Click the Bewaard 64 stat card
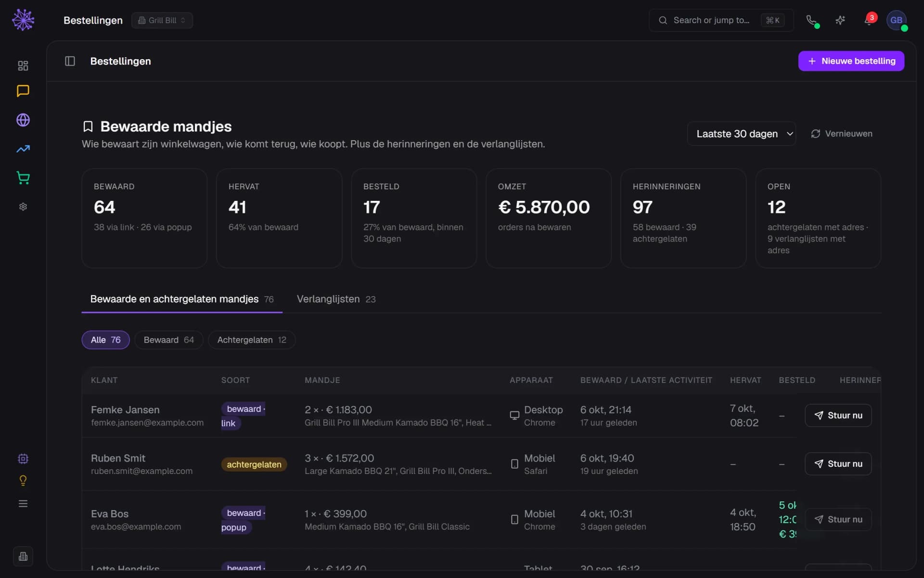 coord(144,218)
